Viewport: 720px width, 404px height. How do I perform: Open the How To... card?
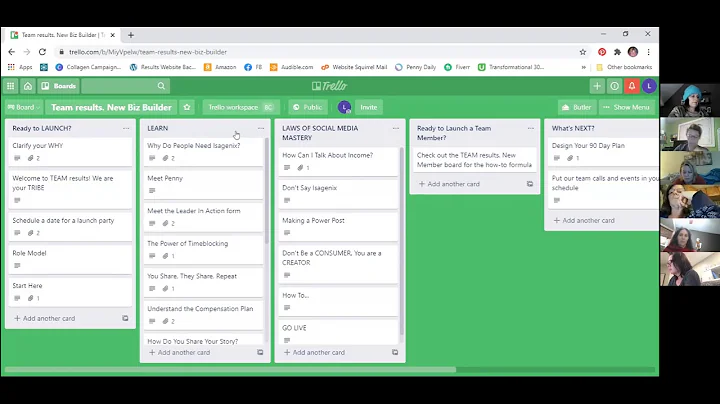(338, 301)
